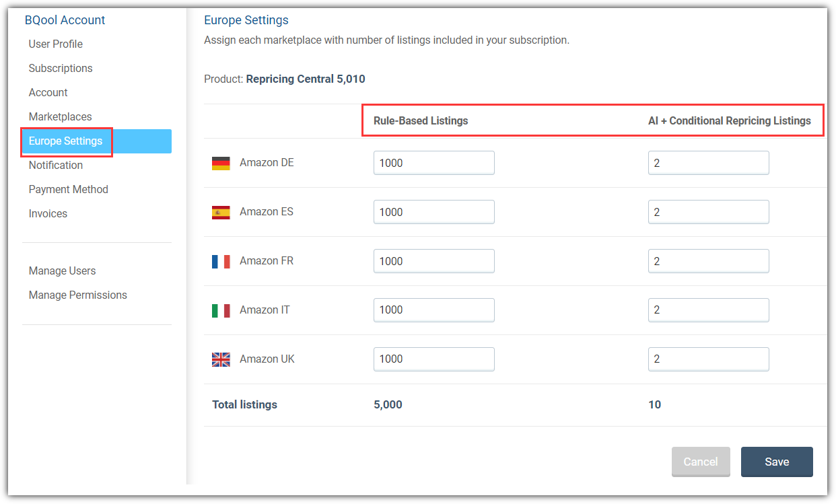
Task: Edit Amazon DE AI Repricing Listings field
Action: 709,163
